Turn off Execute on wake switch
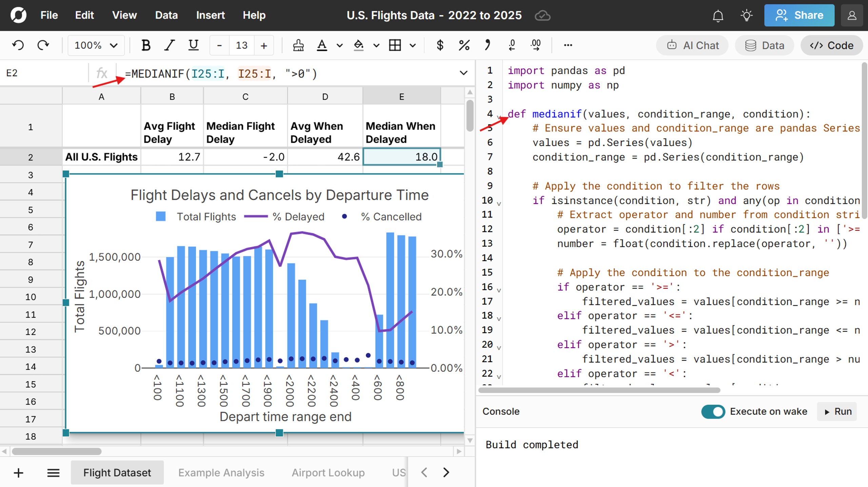Screen dimensions: 868x487 (713, 411)
